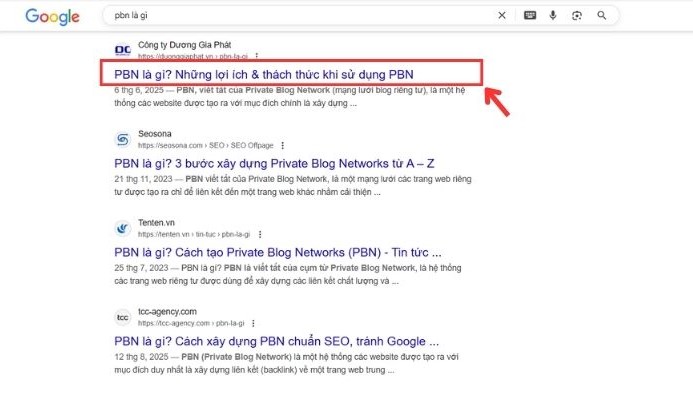Viewport: 693px width, 405px height.
Task: Open 'Cách tạo Private Blog Networks (PBN)' result
Action: 278,252
